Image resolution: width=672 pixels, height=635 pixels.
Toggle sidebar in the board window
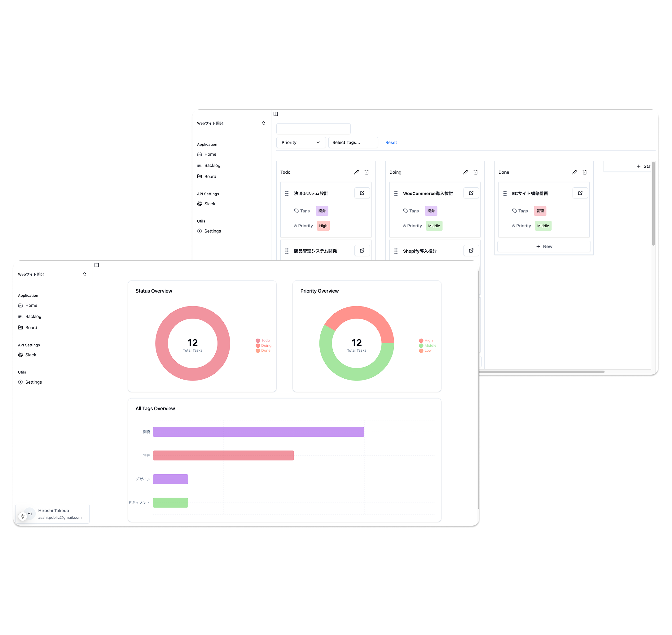(276, 114)
